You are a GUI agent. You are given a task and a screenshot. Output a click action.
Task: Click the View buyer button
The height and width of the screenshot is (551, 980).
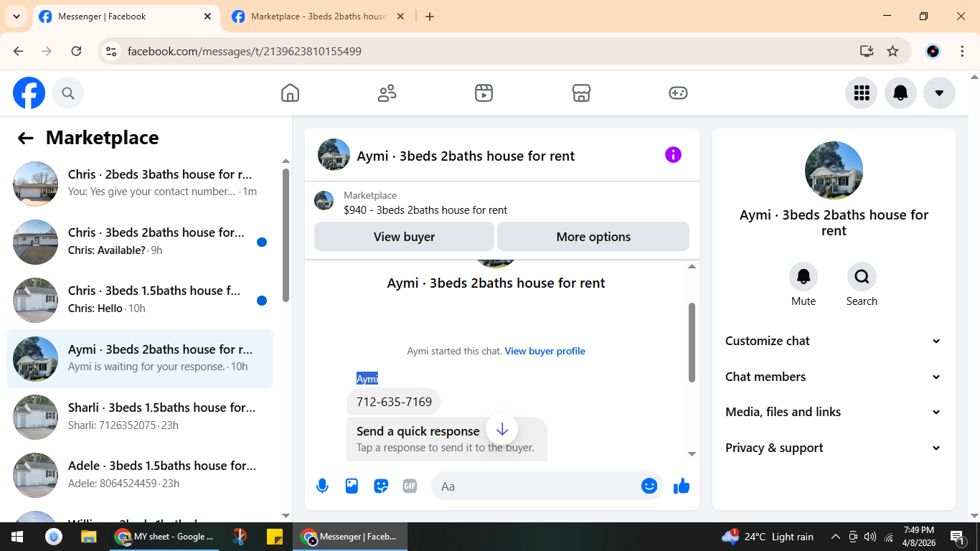pos(404,237)
